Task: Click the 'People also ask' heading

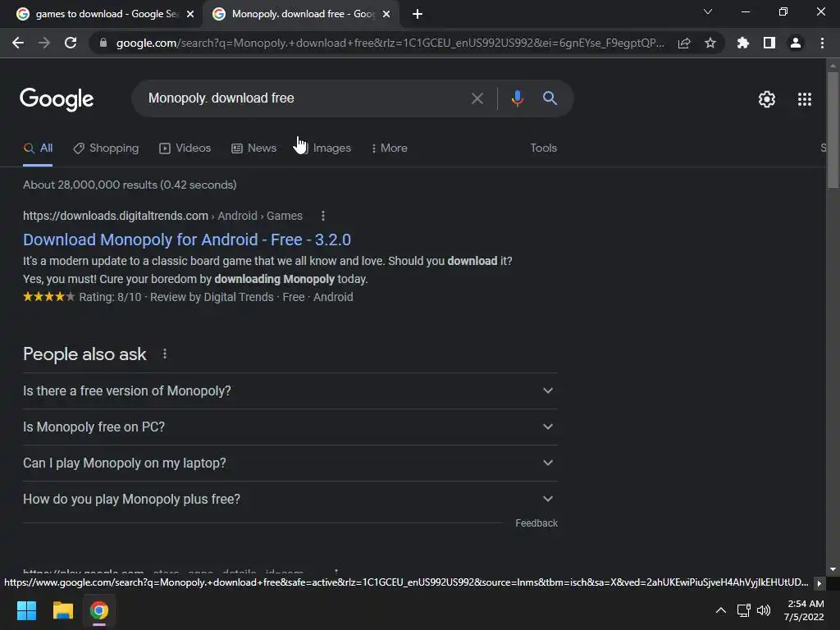Action: coord(84,354)
